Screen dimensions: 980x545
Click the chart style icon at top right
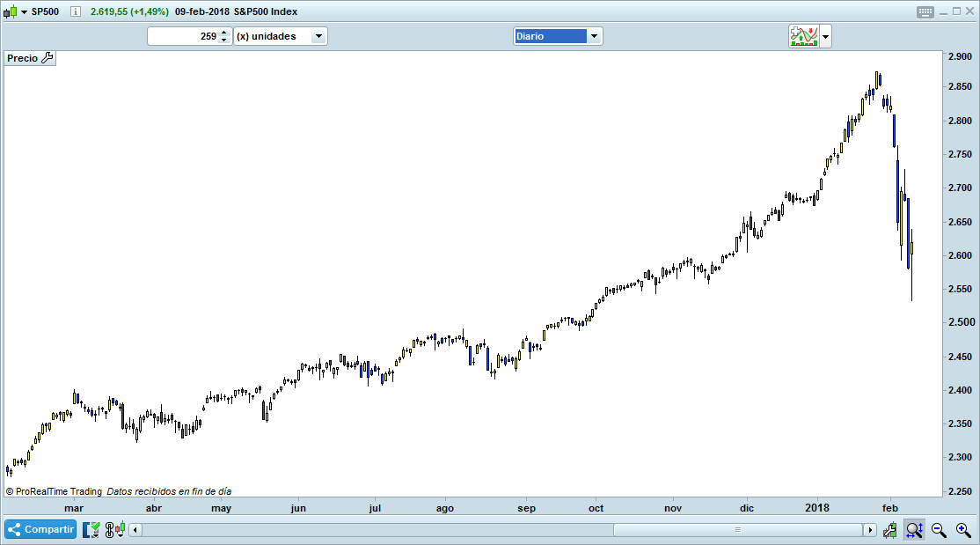tap(804, 36)
